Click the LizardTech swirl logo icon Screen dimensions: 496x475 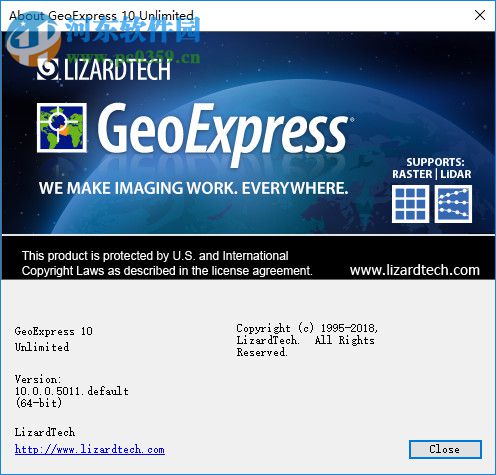click(48, 69)
